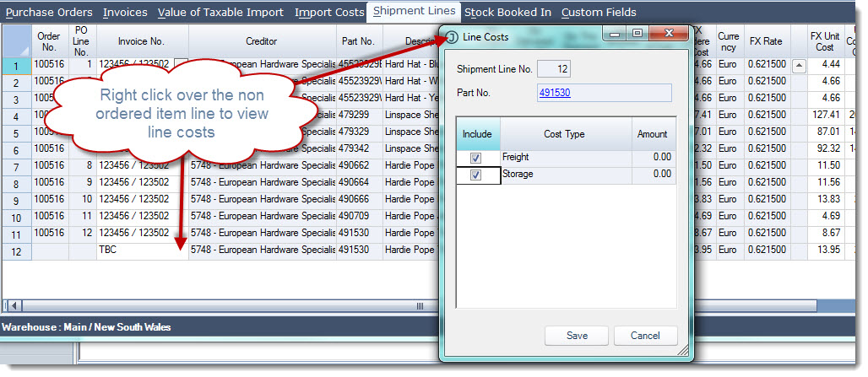Click the Order No. column header
868x377 pixels.
pos(49,41)
